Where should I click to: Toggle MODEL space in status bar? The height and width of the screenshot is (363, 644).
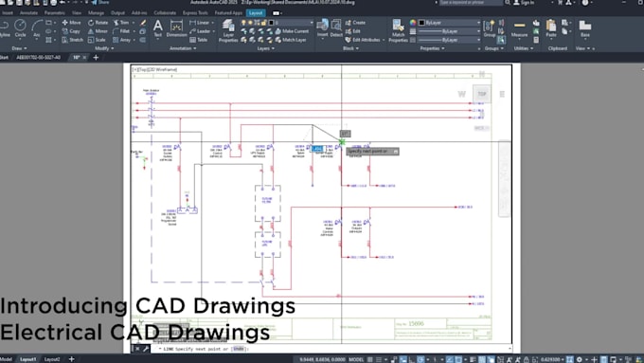point(356,360)
